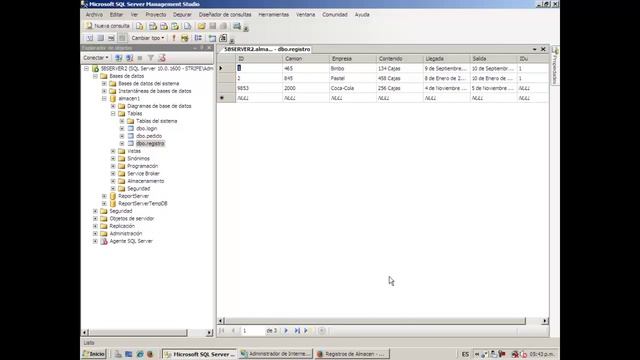Select dbo.registro in the tree
This screenshot has width=640, height=360.
coord(150,143)
